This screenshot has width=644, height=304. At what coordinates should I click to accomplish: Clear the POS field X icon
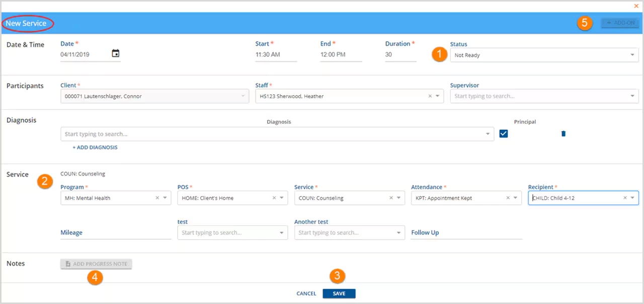pyautogui.click(x=274, y=198)
